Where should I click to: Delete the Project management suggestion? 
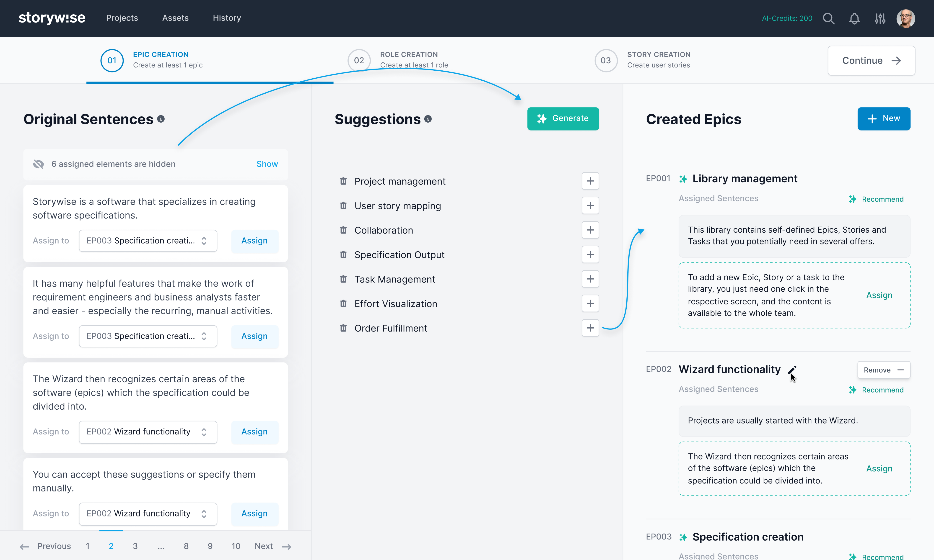[x=343, y=181]
